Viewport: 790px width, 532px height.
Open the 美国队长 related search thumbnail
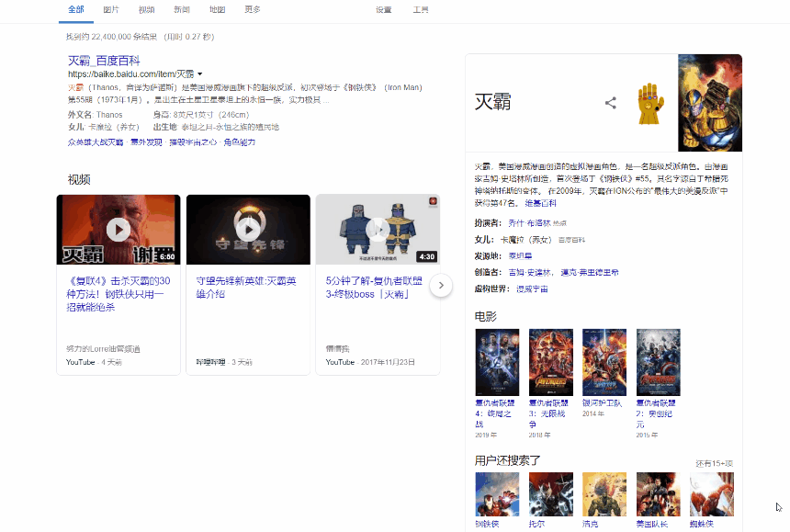pos(658,494)
